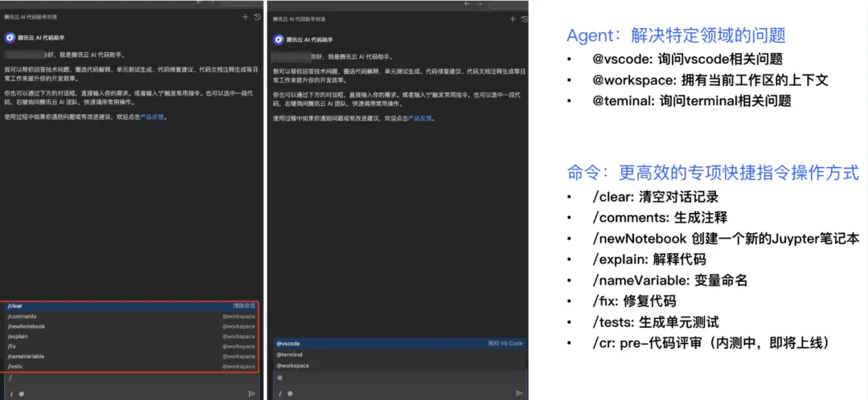868x400 pixels.
Task: Click the bullet '@teminal: 询问terminal相关问题'
Action: tap(692, 100)
